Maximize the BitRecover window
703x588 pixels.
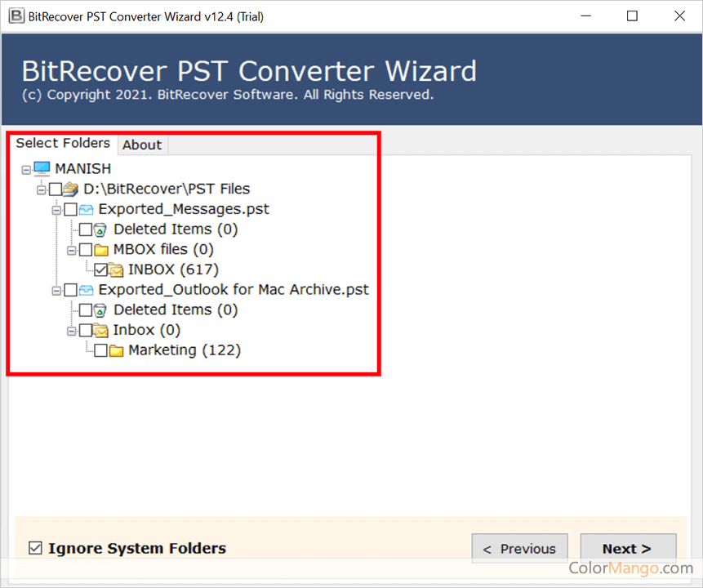pyautogui.click(x=632, y=16)
